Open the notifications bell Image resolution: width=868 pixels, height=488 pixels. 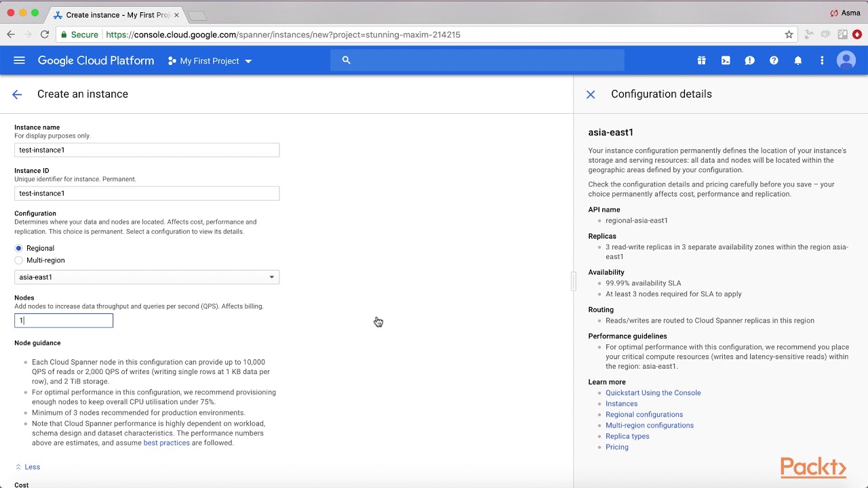coord(798,60)
